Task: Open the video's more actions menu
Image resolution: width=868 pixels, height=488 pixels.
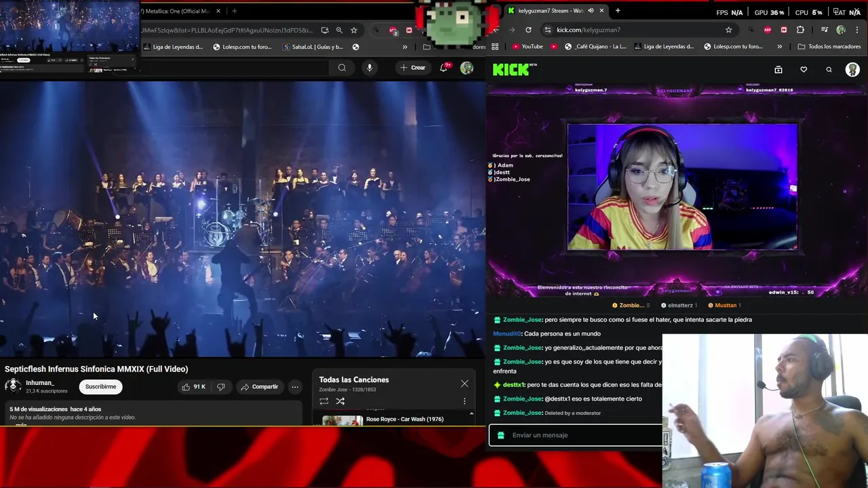Action: pos(295,386)
